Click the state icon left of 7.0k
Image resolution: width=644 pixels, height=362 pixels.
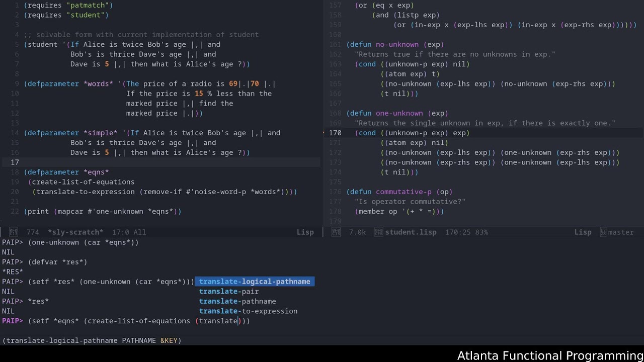coord(336,232)
